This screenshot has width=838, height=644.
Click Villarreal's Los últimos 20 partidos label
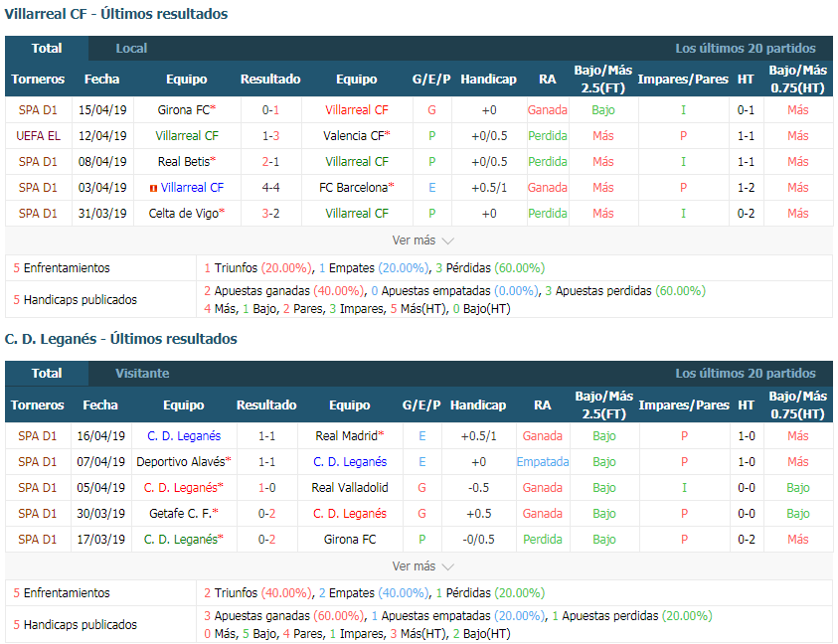(745, 48)
